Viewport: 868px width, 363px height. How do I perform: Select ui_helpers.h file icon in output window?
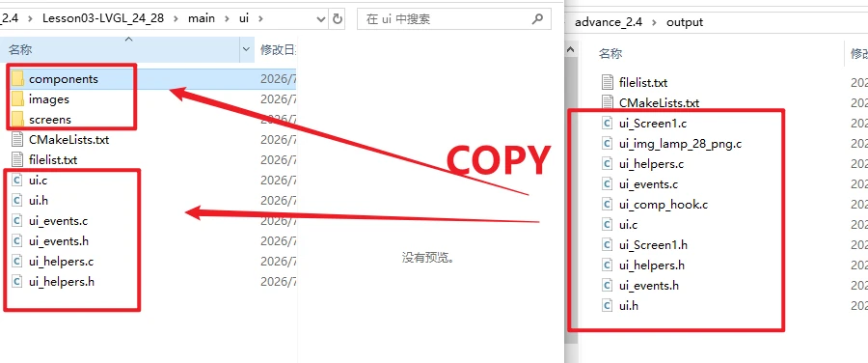point(608,265)
